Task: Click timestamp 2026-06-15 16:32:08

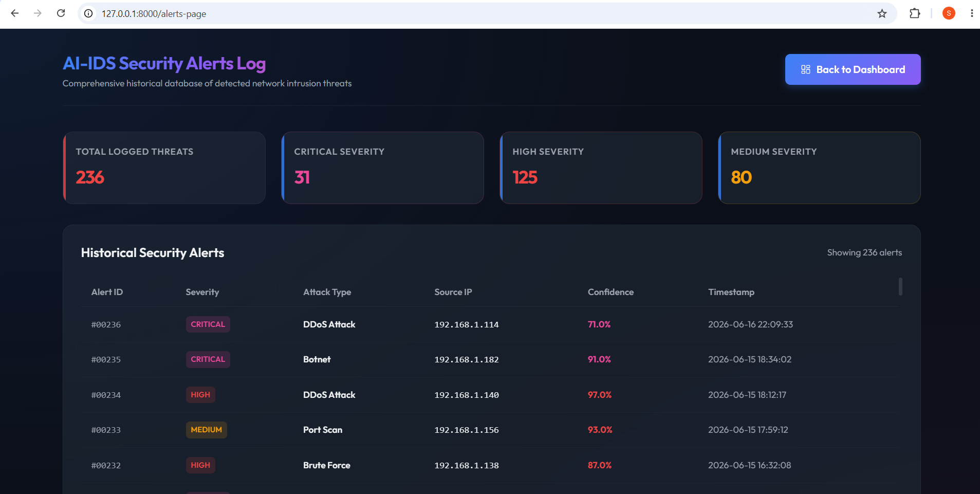Action: point(750,465)
